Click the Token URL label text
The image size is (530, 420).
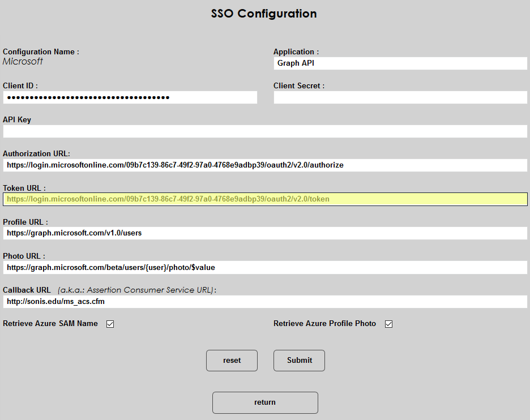[24, 188]
